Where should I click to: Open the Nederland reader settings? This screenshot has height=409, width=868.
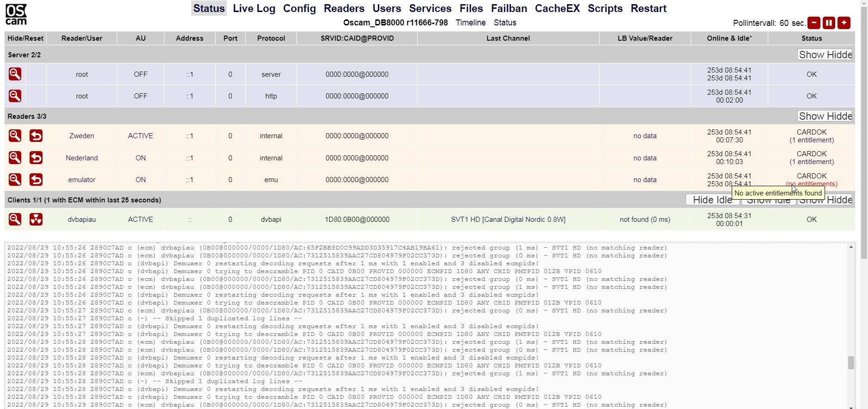click(82, 158)
